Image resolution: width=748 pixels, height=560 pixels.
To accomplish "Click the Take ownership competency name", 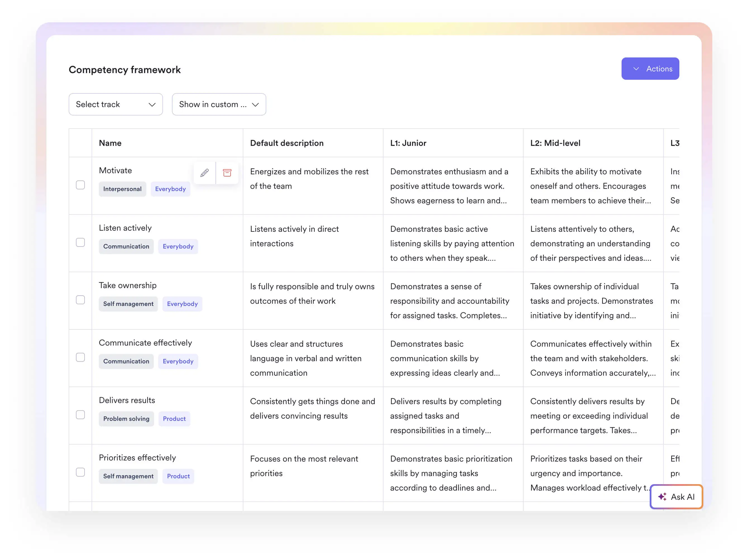I will [x=128, y=285].
